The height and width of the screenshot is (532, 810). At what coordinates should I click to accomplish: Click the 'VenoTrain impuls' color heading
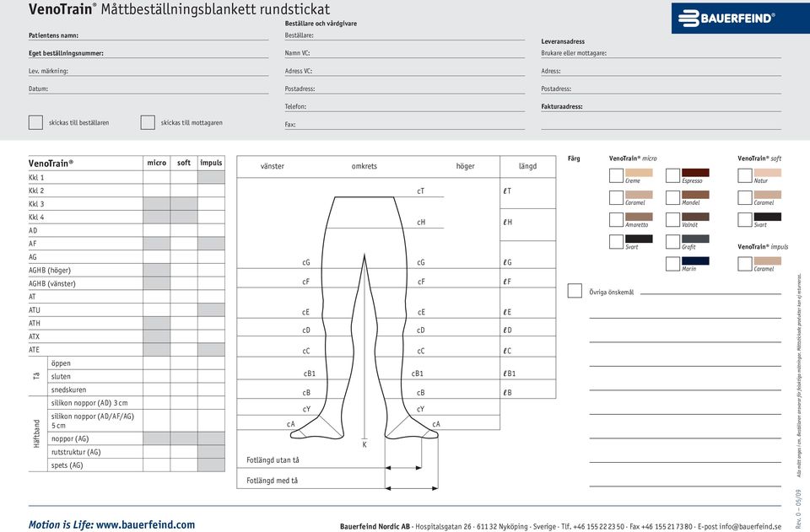tap(763, 247)
